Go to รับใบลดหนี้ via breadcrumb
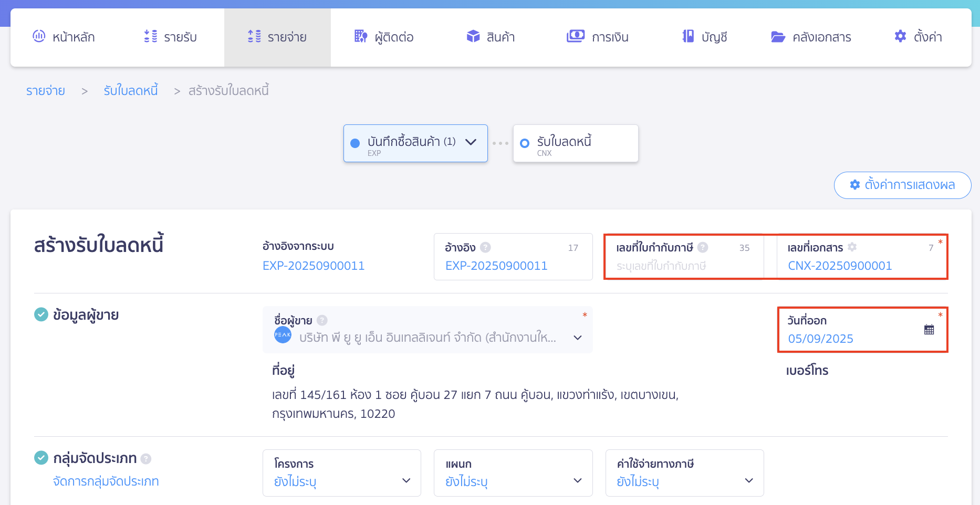The height and width of the screenshot is (505, 980). [x=131, y=90]
